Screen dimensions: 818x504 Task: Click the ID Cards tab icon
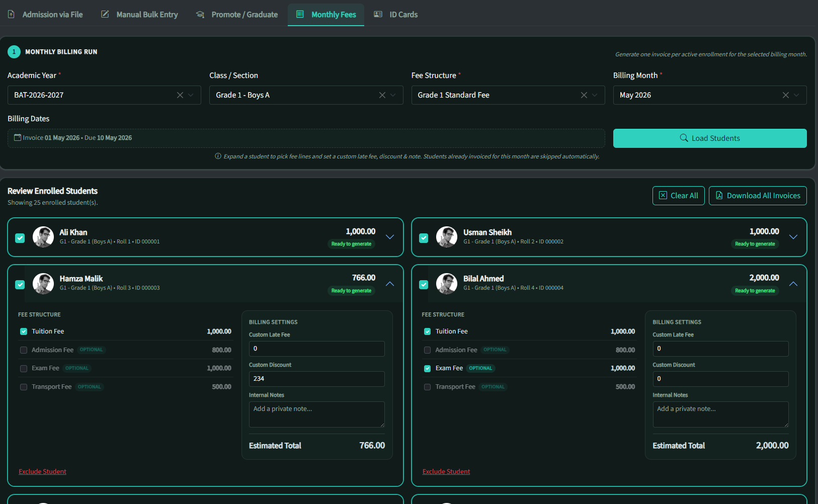(378, 15)
